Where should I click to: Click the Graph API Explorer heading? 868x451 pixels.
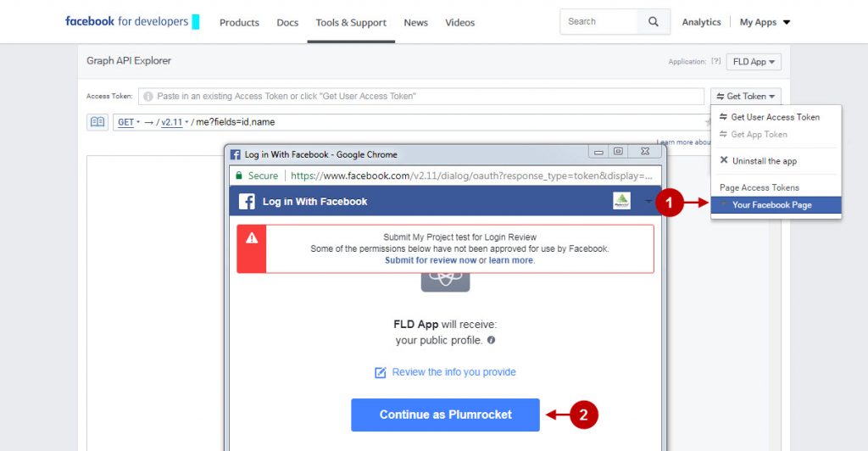click(x=129, y=61)
